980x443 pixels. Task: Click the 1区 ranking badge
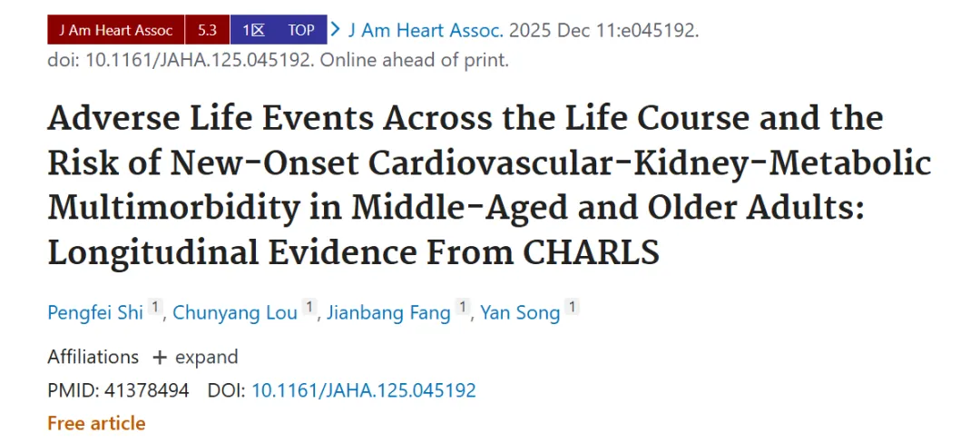tap(254, 30)
